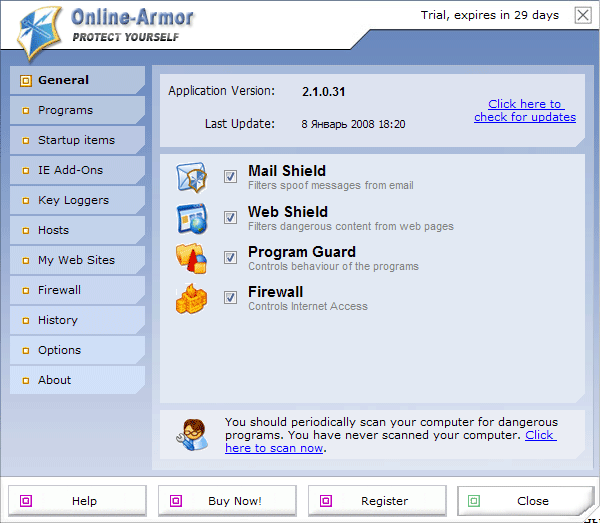Click the Application Version label
The width and height of the screenshot is (600, 523).
tap(222, 91)
